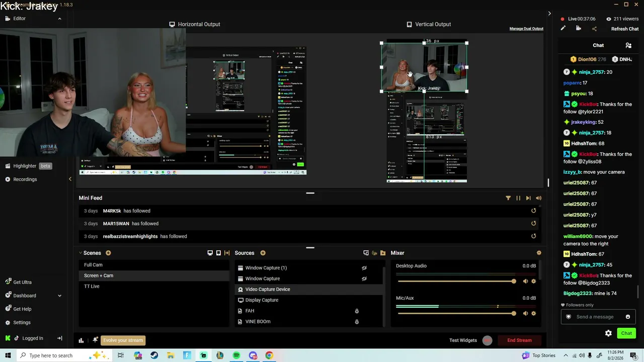Open the stream clip camera icon in chat header
The width and height of the screenshot is (644, 362).
point(579,29)
